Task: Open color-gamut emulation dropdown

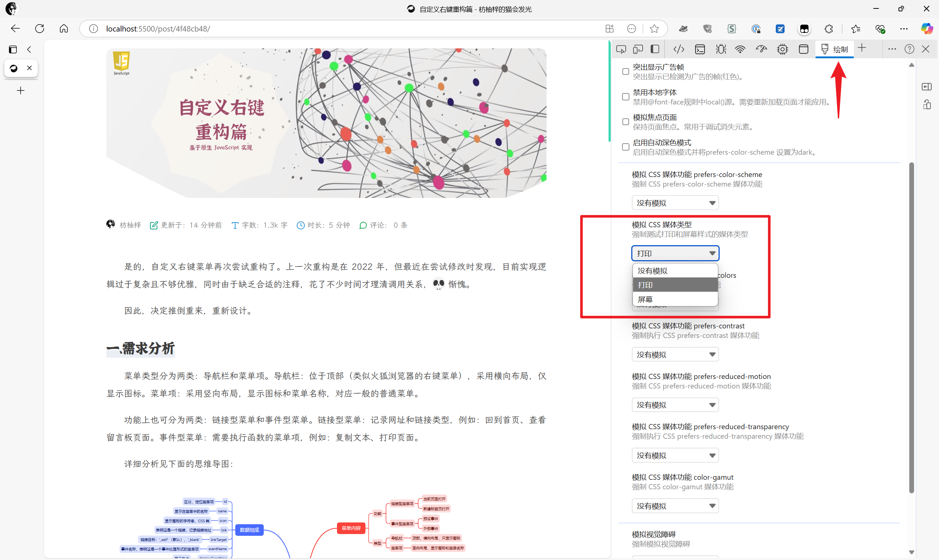Action: click(x=675, y=506)
